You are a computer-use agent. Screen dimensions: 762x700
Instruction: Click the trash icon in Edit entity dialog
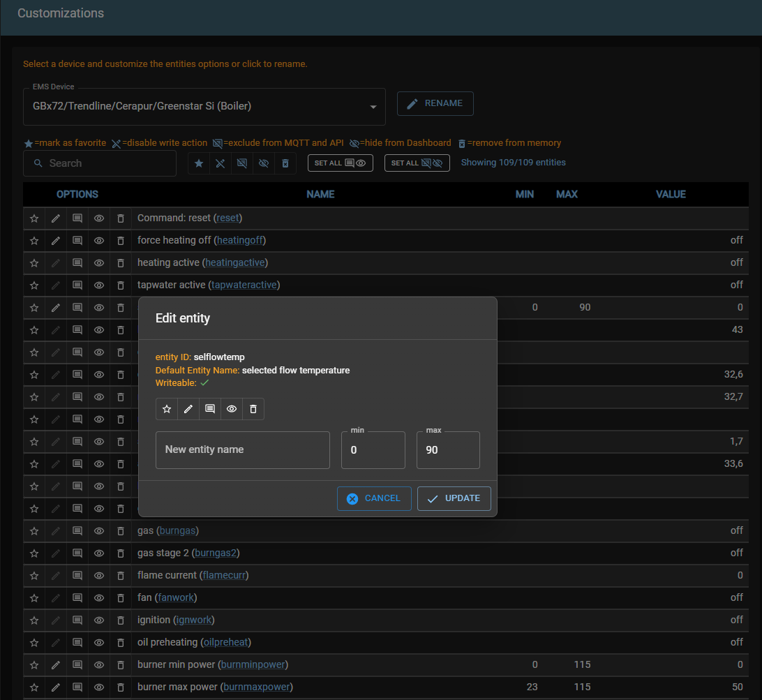click(253, 409)
